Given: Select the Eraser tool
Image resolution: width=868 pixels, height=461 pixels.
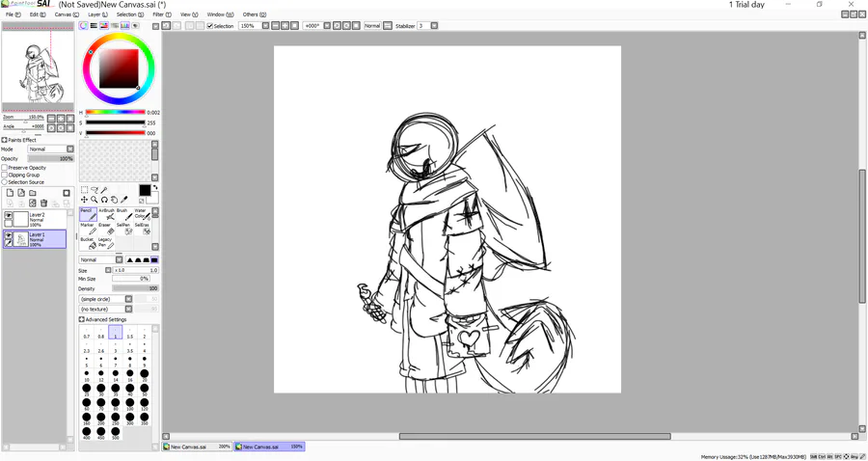Looking at the screenshot, I should (106, 229).
